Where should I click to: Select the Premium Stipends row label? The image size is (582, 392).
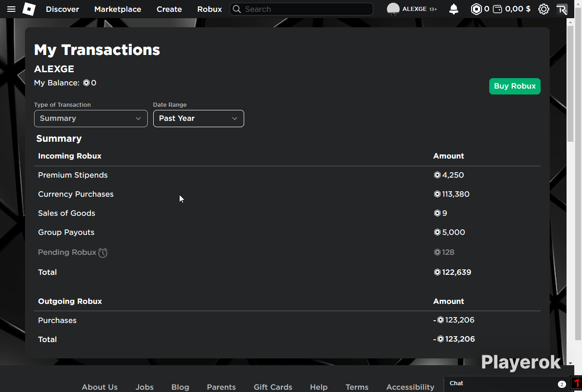[x=73, y=175]
